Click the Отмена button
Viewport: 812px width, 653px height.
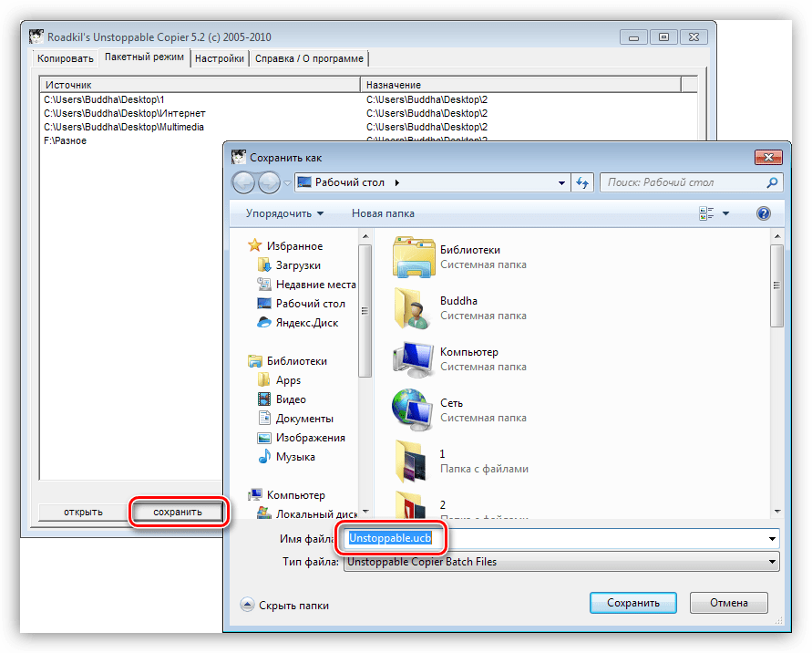[729, 603]
